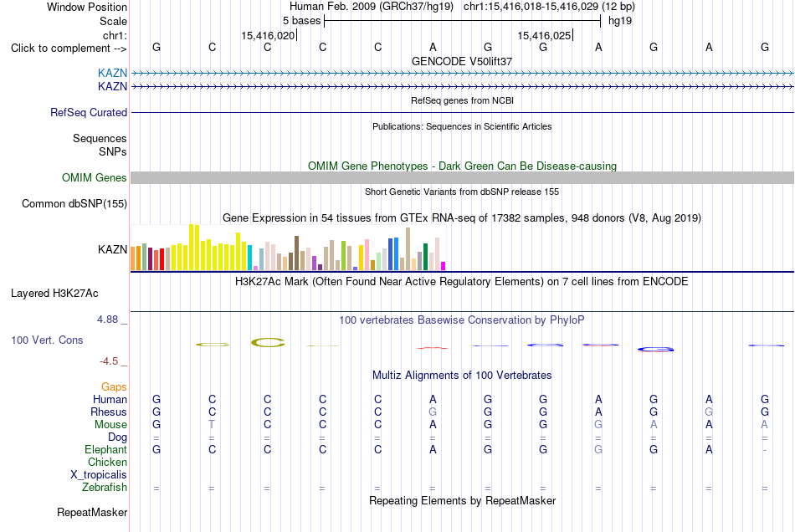
Task: Click 'Repeating Elements by RepeatMasker' title
Action: (x=462, y=500)
